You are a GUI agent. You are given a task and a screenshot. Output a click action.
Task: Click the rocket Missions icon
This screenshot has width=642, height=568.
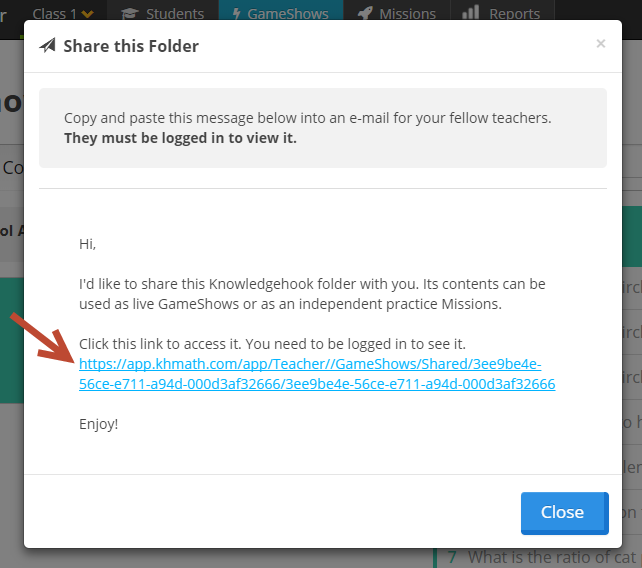[x=365, y=13]
